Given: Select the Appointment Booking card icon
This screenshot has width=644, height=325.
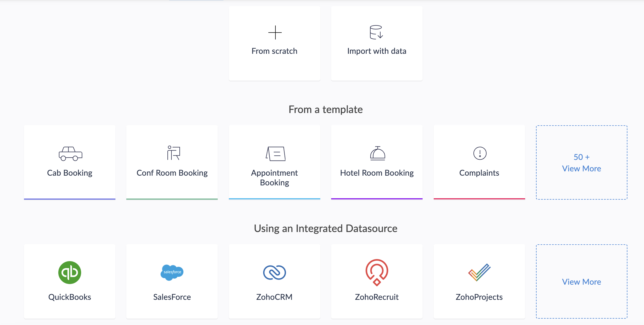Looking at the screenshot, I should click(275, 154).
